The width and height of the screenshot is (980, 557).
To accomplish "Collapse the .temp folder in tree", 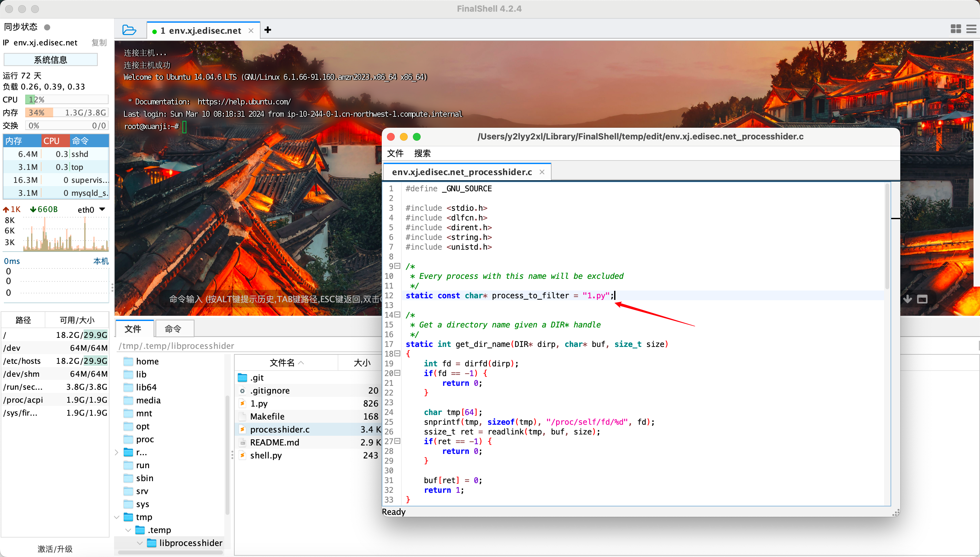I will point(128,530).
